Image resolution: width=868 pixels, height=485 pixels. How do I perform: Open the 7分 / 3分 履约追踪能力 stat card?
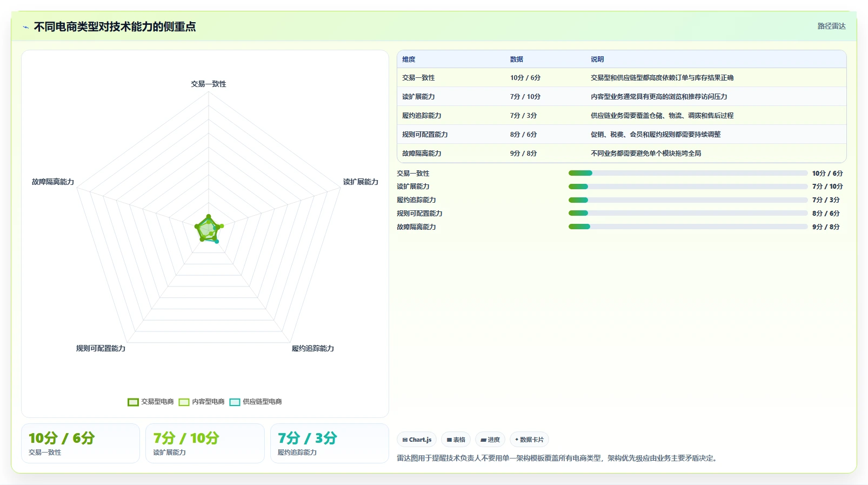330,443
